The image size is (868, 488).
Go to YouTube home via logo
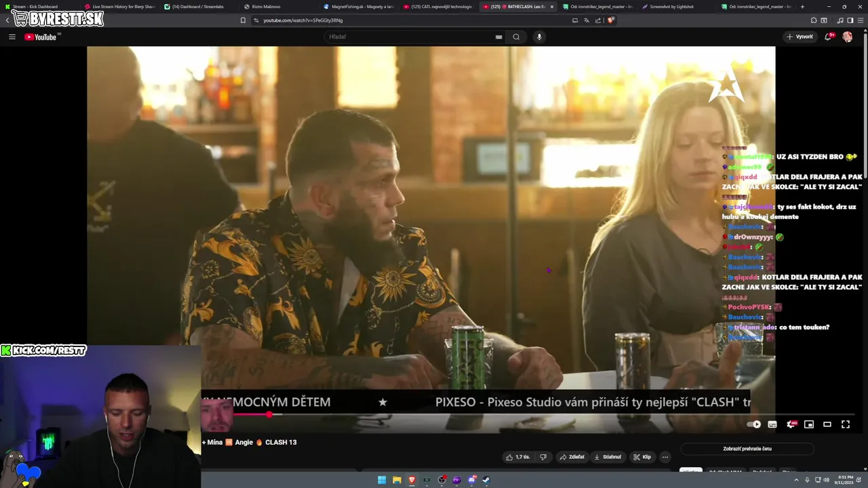click(x=41, y=37)
